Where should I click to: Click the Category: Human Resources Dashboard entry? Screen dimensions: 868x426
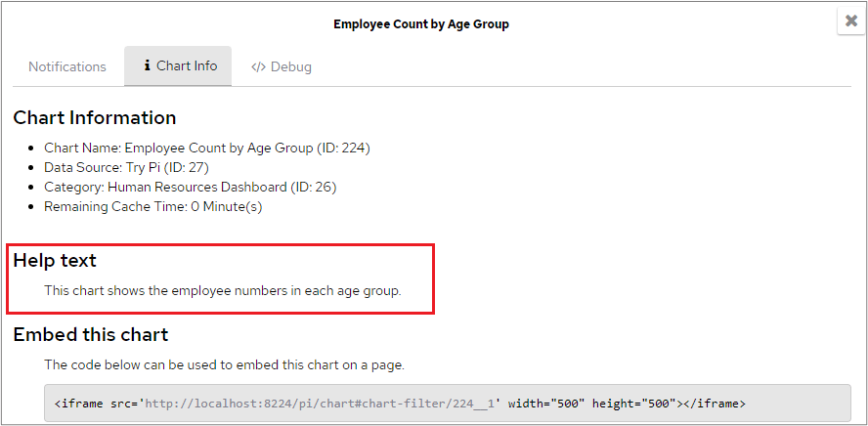(x=191, y=187)
